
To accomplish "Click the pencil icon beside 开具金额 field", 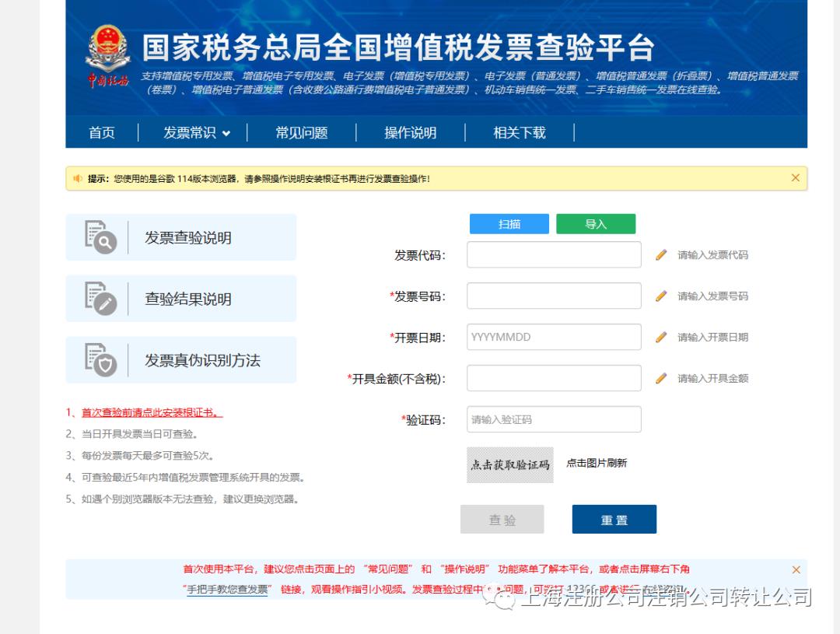I will pos(660,378).
